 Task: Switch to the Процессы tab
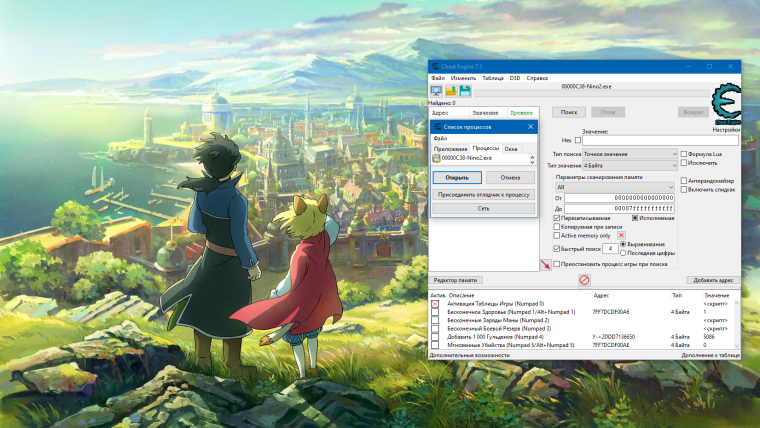click(486, 148)
